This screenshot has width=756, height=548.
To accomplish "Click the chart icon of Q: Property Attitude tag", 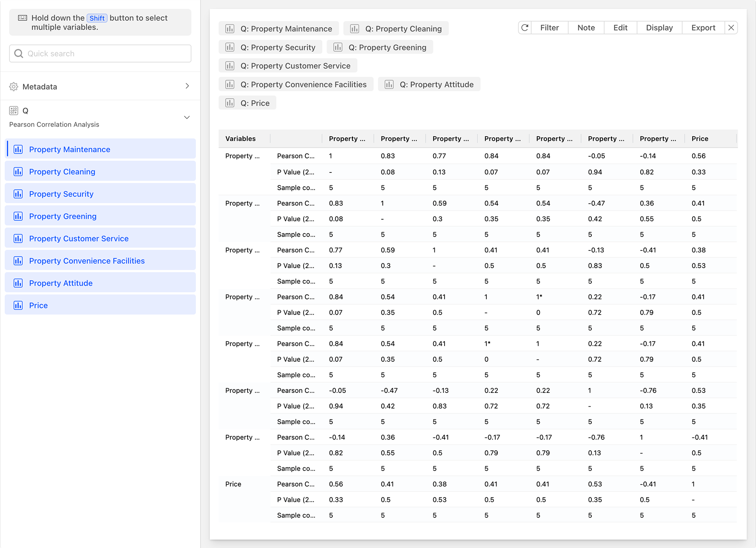I will [x=389, y=84].
